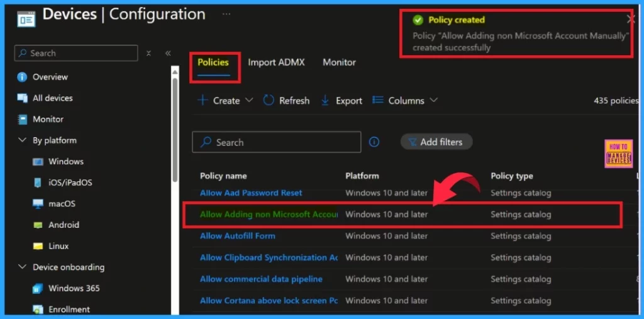
Task: Click the Refresh icon
Action: 269,100
